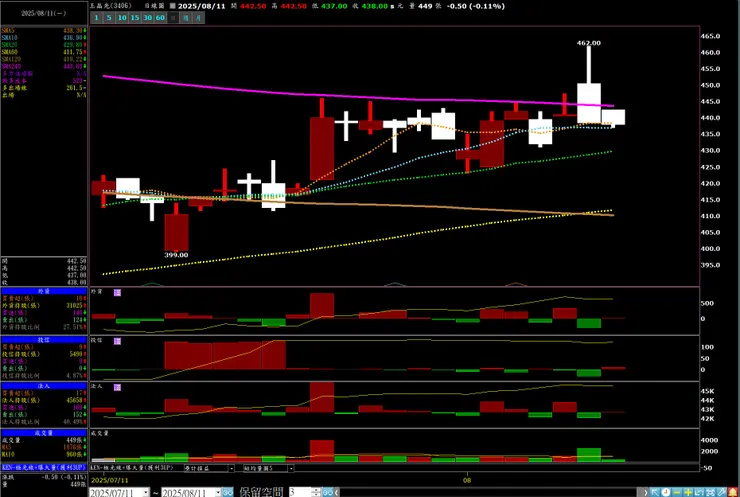
Task: Switch to the 5-minute chart period
Action: tap(109, 17)
